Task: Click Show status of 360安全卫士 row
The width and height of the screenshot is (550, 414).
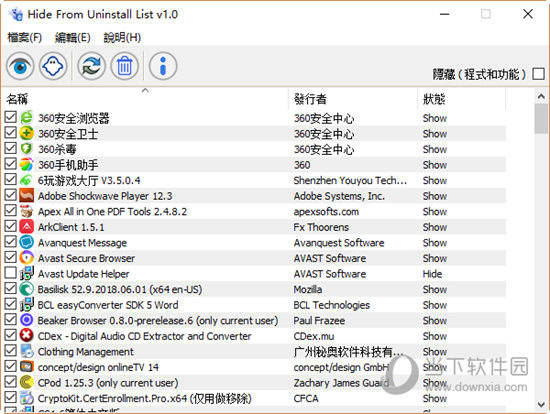Action: click(x=435, y=134)
